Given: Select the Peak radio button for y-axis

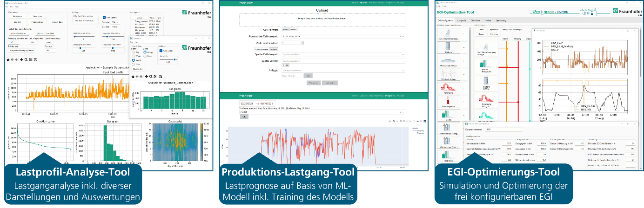Looking at the screenshot, I should (145, 56).
